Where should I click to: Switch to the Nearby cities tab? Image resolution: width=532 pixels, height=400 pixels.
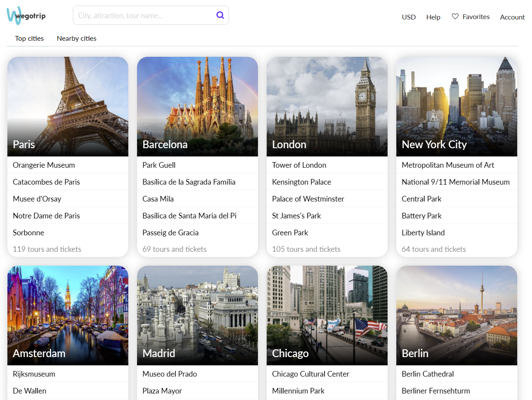(x=77, y=39)
